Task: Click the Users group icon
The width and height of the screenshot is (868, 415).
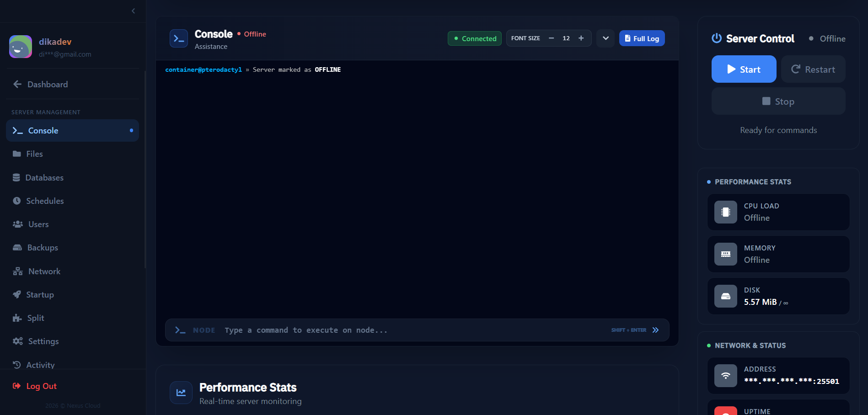Action: [x=18, y=224]
